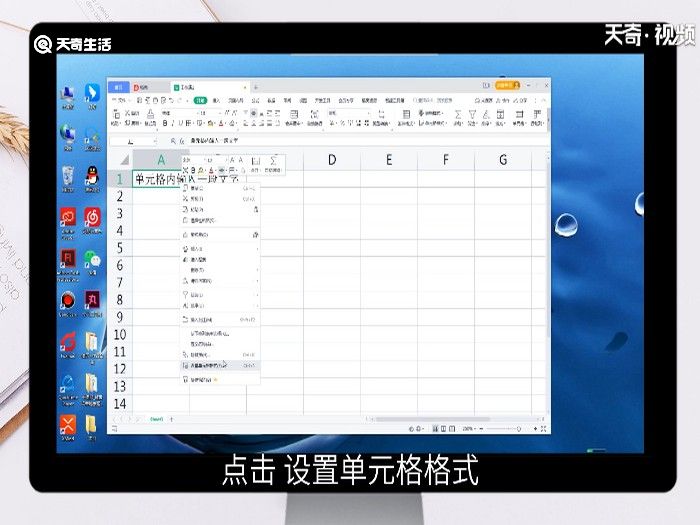Click the add sheet plus button beside Sheet1
Image resolution: width=700 pixels, height=525 pixels.
coord(171,419)
